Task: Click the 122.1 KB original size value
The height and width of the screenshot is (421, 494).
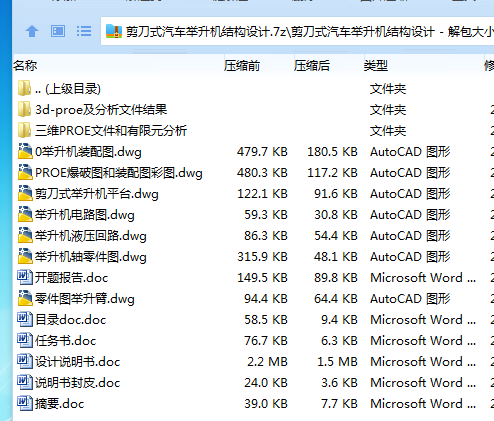Action: tap(262, 194)
